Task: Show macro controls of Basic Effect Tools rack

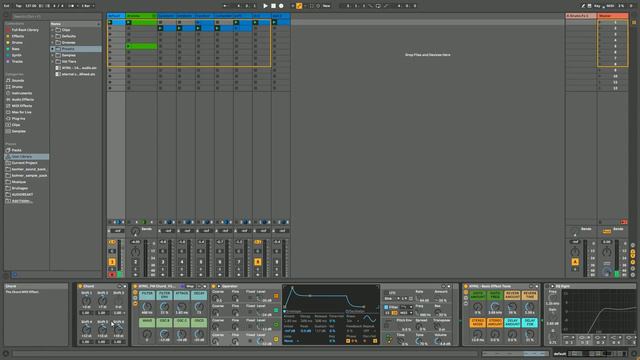Action: [466, 292]
